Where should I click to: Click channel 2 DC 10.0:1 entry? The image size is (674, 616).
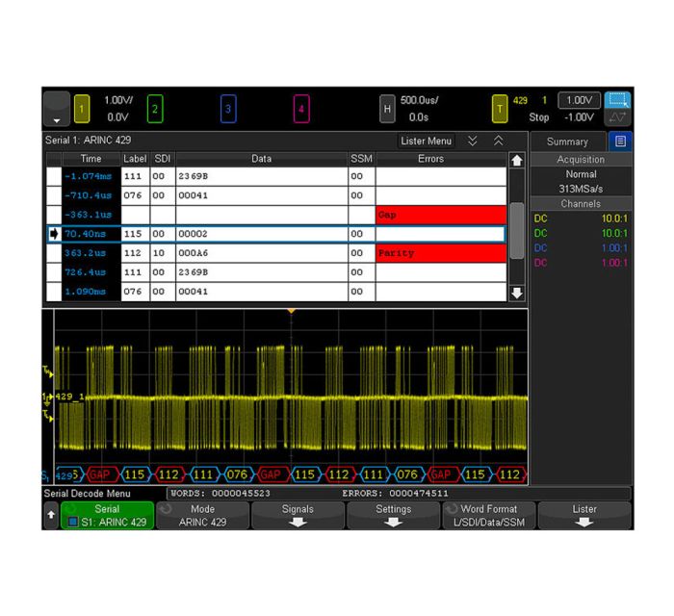pos(581,233)
